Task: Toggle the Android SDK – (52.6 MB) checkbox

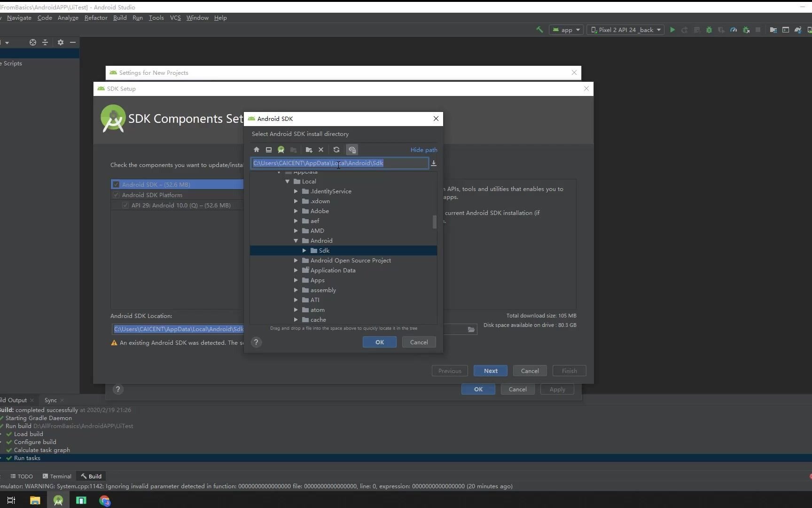Action: [116, 184]
